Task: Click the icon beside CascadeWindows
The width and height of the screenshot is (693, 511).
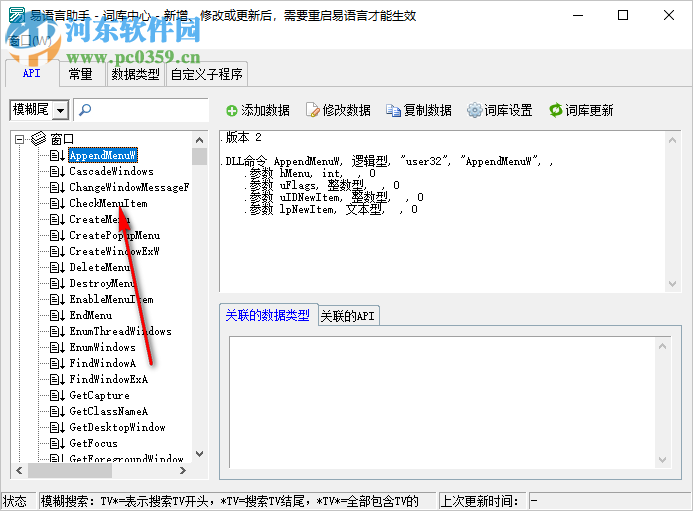Action: coord(57,172)
